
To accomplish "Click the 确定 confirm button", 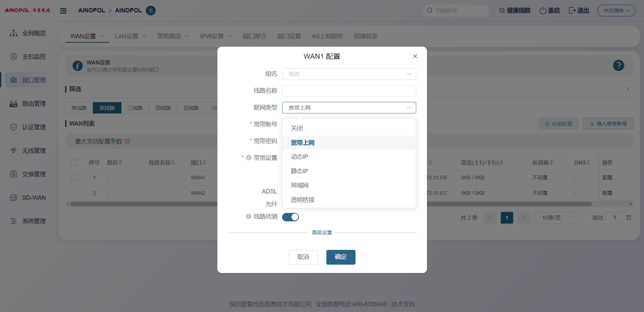I will tap(341, 257).
